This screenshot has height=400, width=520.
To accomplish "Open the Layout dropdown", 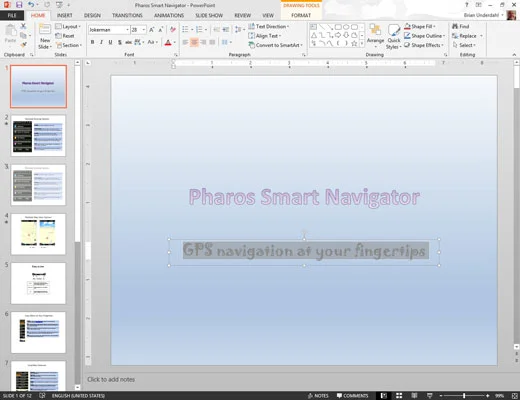I will [68, 26].
